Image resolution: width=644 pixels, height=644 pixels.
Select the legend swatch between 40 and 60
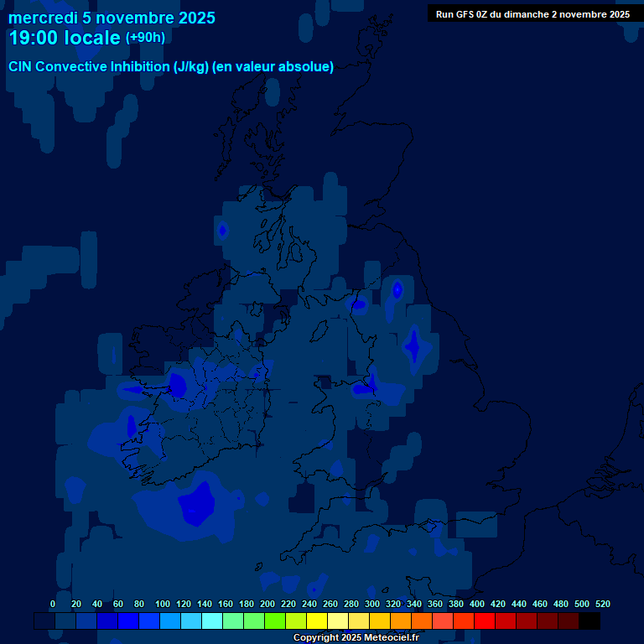107,621
